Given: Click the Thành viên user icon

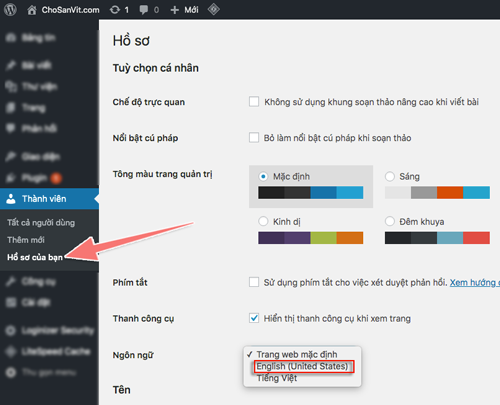Looking at the screenshot, I should point(11,199).
